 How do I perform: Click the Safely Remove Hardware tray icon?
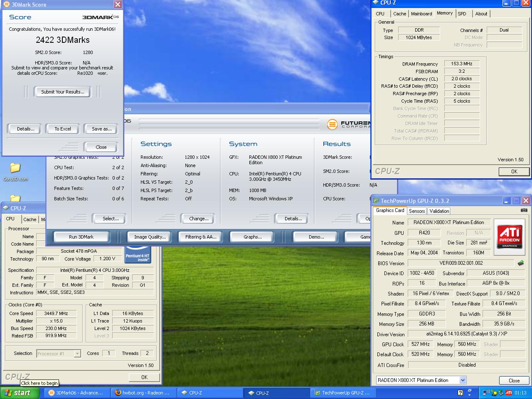click(x=501, y=392)
